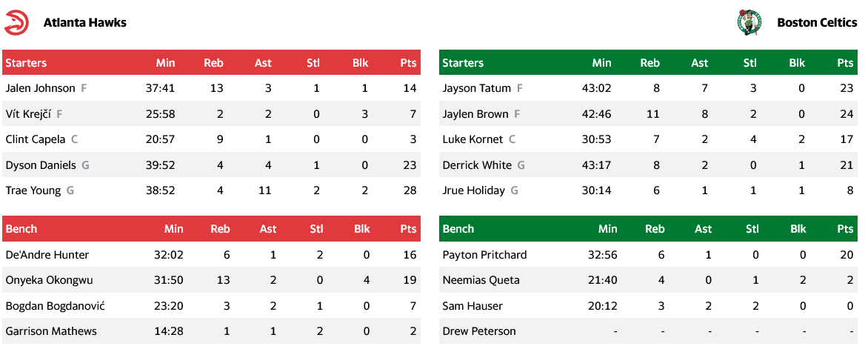The height and width of the screenshot is (349, 868).
Task: Sort Celtics starters by Ast column
Action: (x=699, y=63)
